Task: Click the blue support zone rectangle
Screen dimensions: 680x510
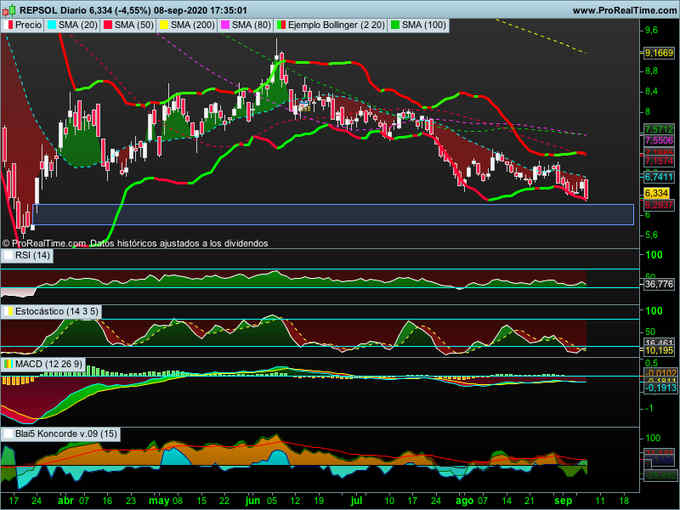Action: (332, 214)
